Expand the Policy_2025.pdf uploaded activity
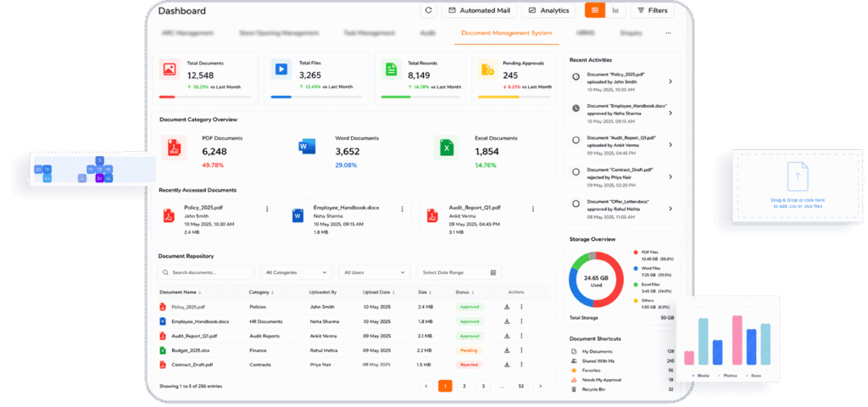 (670, 81)
